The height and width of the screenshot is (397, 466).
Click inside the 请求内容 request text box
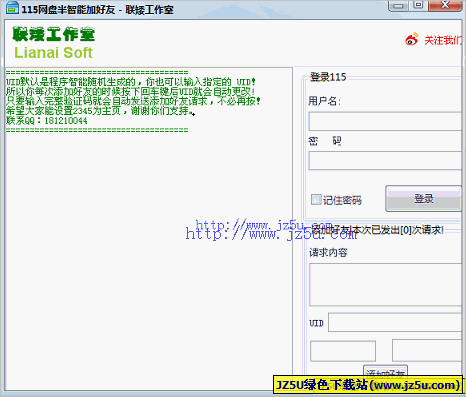pos(385,285)
